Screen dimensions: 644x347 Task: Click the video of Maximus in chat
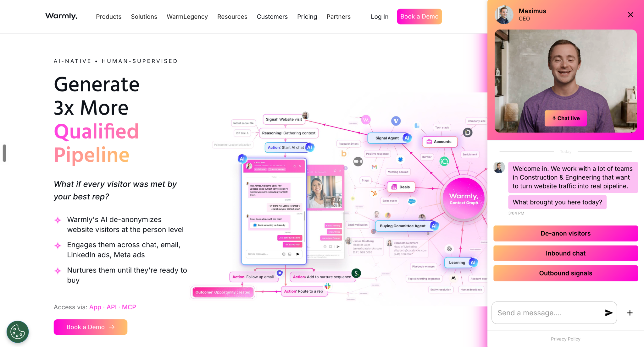tap(566, 81)
